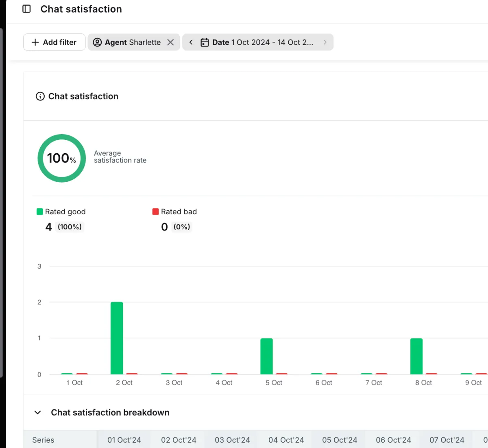Viewport: 488px width, 448px height.
Task: Click the plus icon in Add filter
Action: click(35, 42)
